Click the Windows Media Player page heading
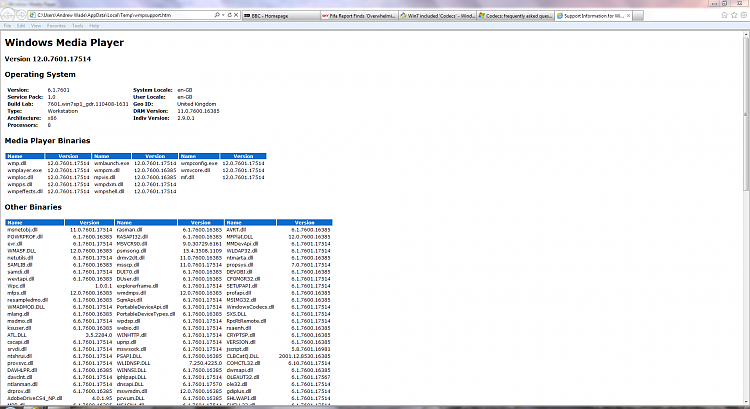This screenshot has width=750, height=409. coord(64,43)
